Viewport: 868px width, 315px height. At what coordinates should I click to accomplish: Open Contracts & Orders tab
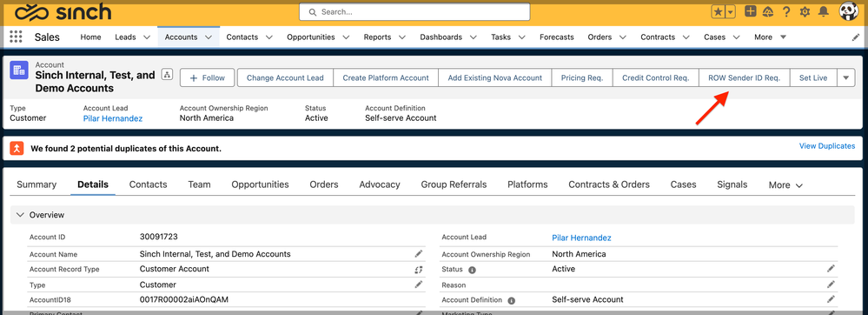609,184
